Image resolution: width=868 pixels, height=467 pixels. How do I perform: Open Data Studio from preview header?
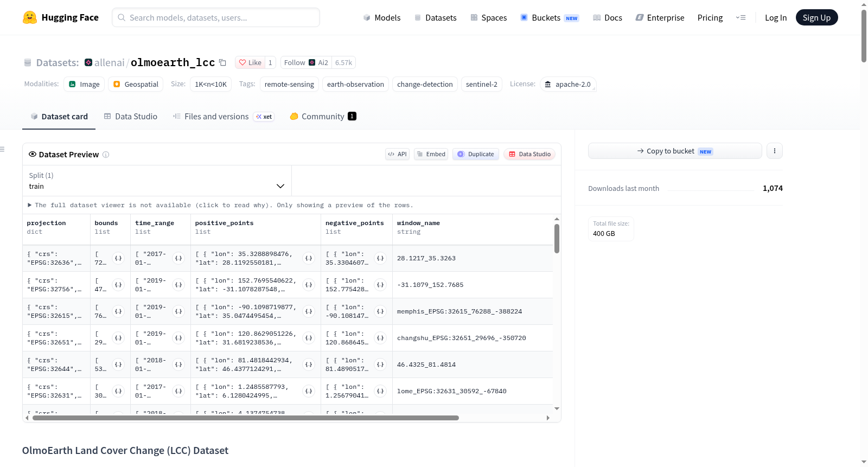(x=529, y=154)
